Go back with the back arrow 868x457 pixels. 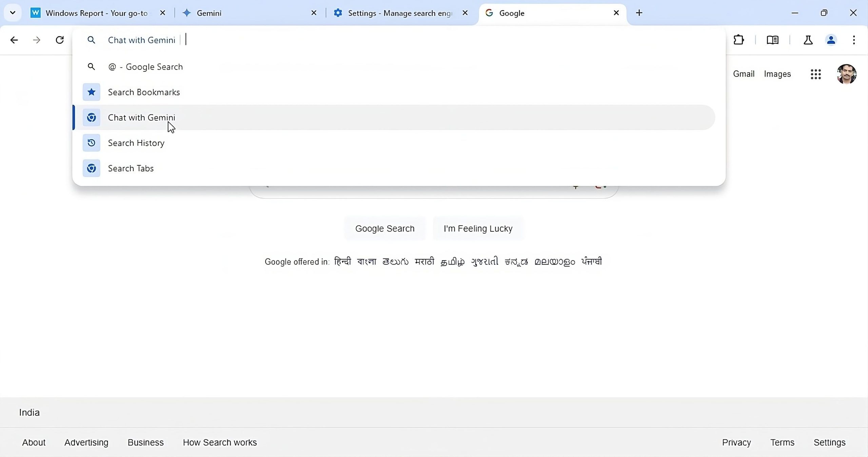pos(14,40)
